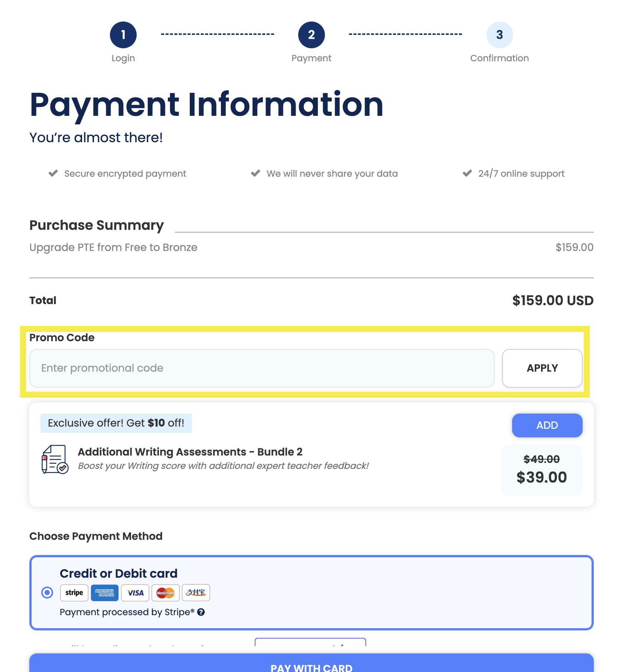The width and height of the screenshot is (622, 672).
Task: Click the Payment step label text
Action: (x=311, y=58)
